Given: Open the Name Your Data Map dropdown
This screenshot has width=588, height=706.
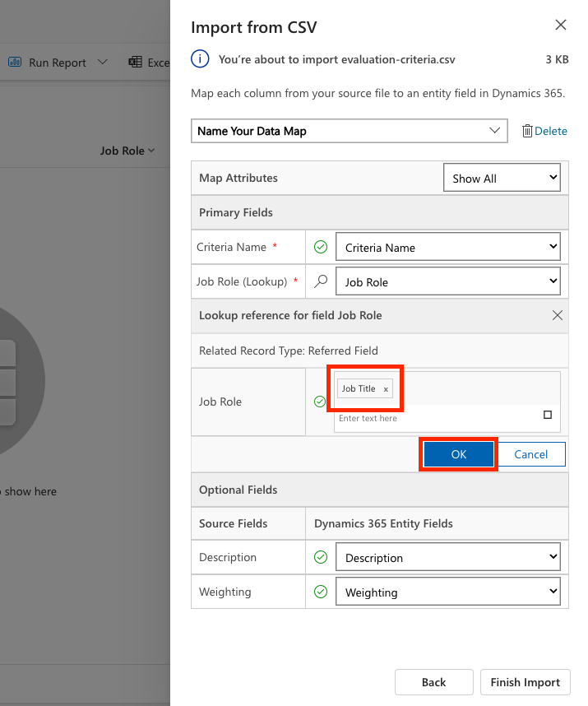Looking at the screenshot, I should [x=349, y=131].
